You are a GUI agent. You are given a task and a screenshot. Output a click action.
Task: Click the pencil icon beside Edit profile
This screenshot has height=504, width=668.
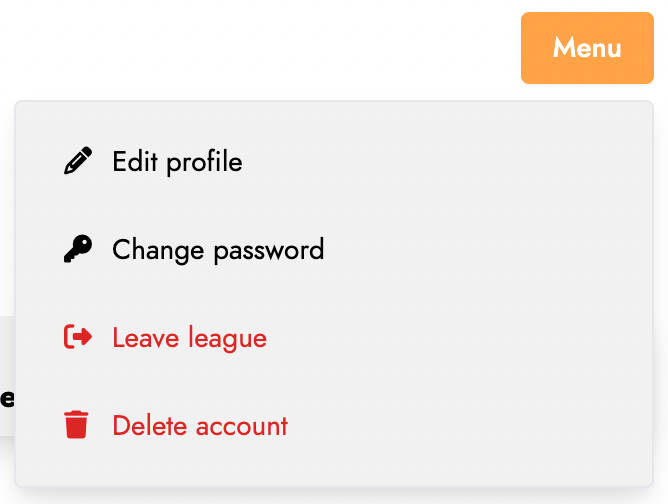click(x=78, y=161)
